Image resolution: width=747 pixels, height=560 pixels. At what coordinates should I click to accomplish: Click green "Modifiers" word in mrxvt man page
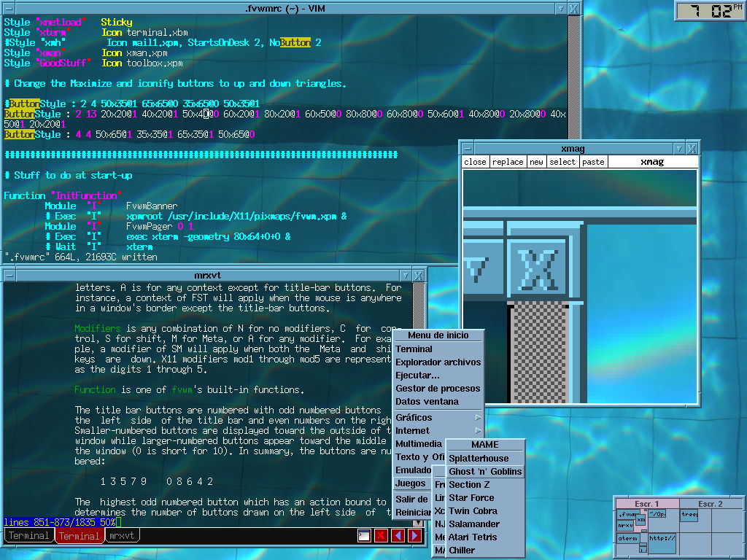[x=97, y=329]
